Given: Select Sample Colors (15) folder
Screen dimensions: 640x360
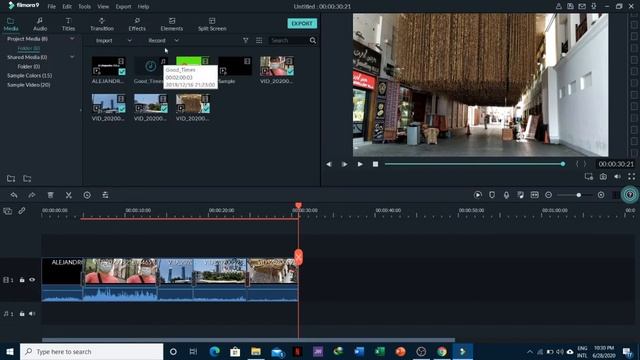Looking at the screenshot, I should coord(29,76).
